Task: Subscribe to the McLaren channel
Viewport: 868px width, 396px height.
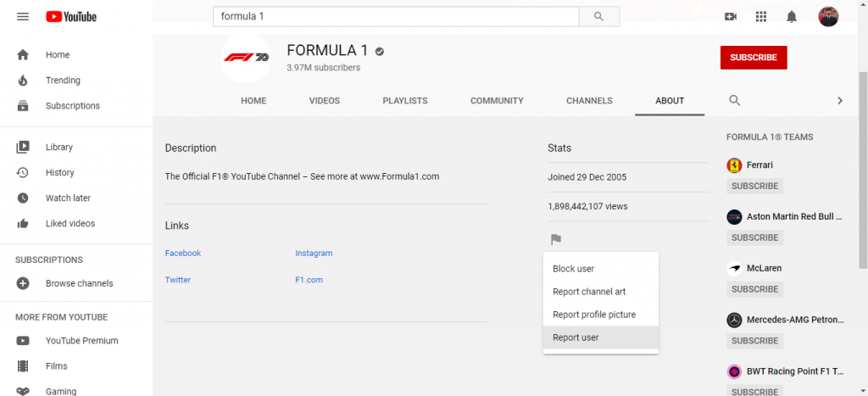Action: (755, 289)
